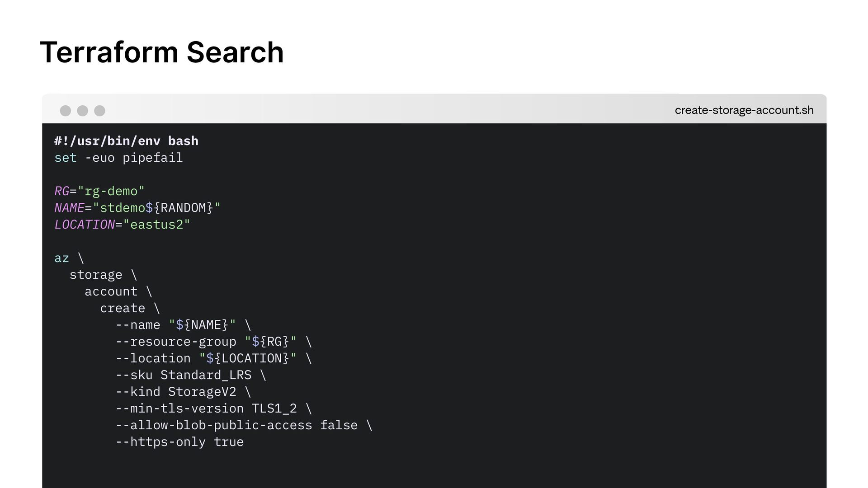Viewport: 868px width, 488px height.
Task: Click the --sku Standard_LRS option
Action: point(184,375)
